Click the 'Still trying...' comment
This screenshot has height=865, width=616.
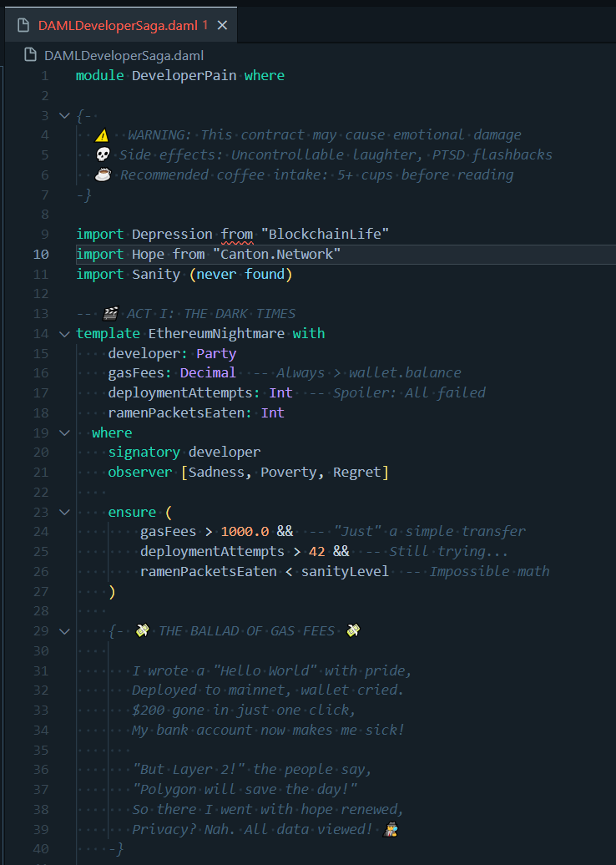448,552
